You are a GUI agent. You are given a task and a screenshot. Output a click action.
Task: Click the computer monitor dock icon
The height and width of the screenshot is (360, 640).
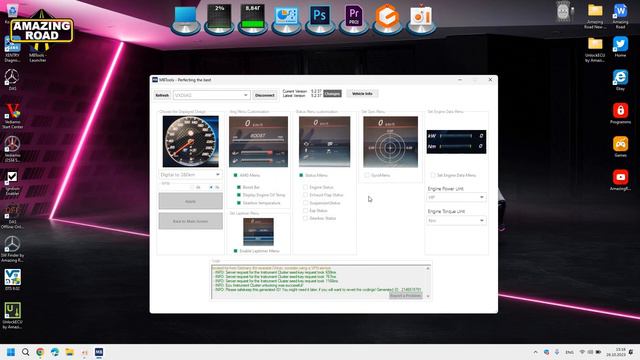coord(185,19)
